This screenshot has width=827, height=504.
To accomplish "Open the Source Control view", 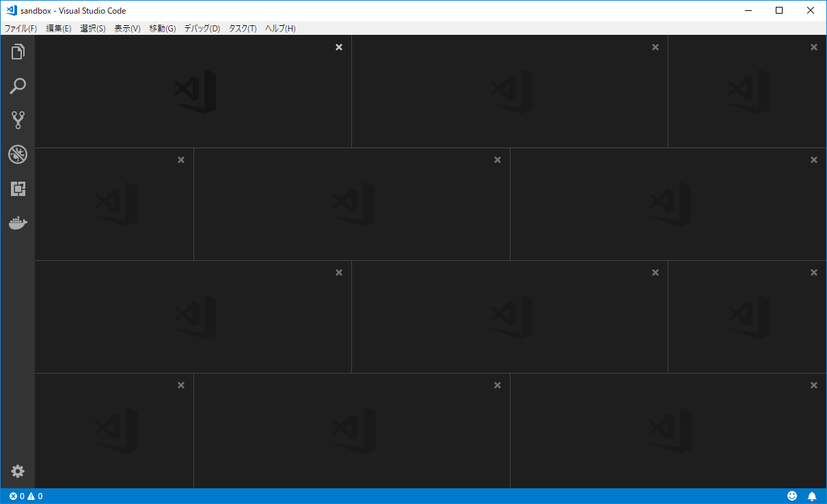I will click(18, 120).
